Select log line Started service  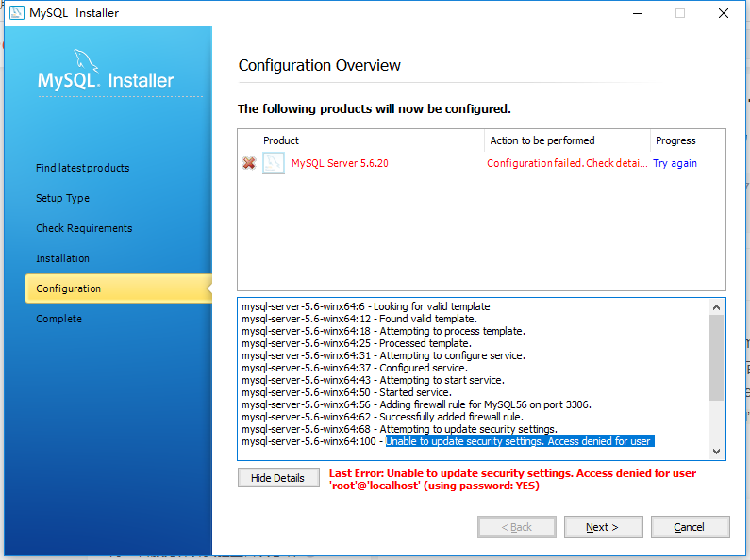pos(347,392)
